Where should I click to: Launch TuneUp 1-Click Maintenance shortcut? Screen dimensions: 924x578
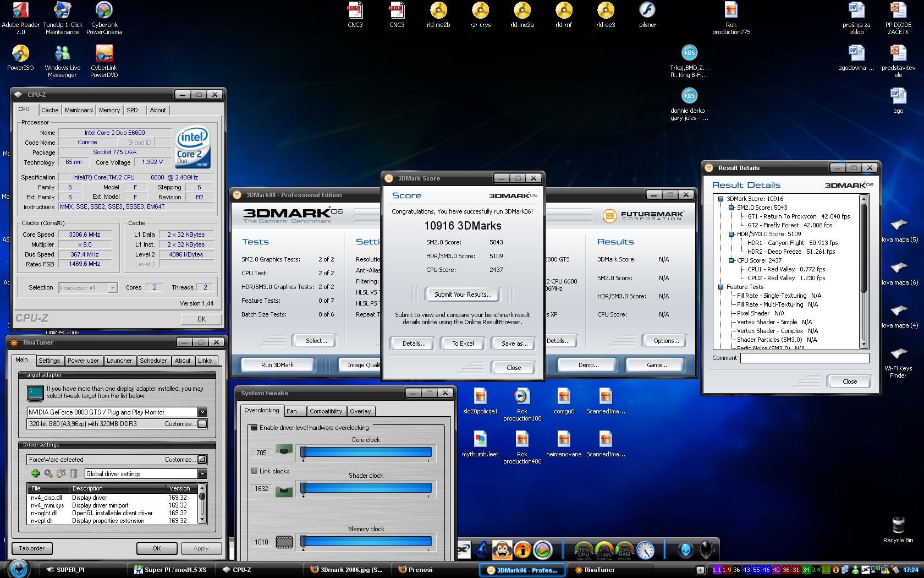point(62,17)
